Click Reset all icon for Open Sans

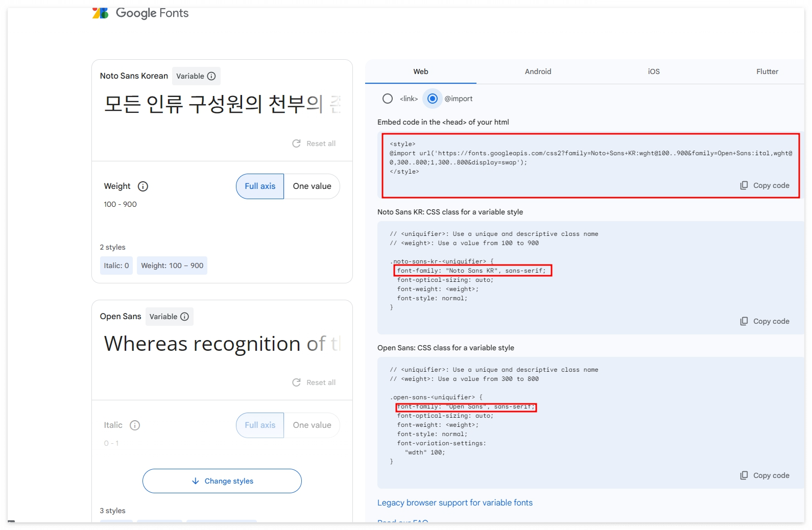pos(296,382)
